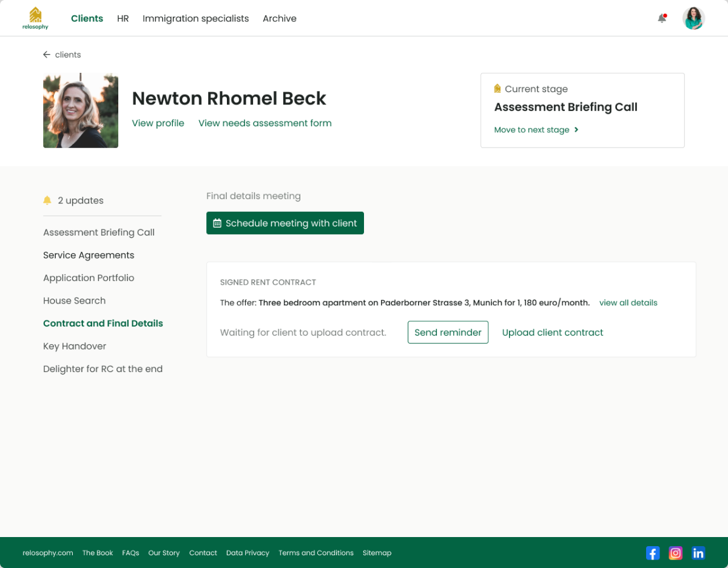Image resolution: width=728 pixels, height=568 pixels.
Task: Open the Instagram page icon
Action: tap(676, 553)
